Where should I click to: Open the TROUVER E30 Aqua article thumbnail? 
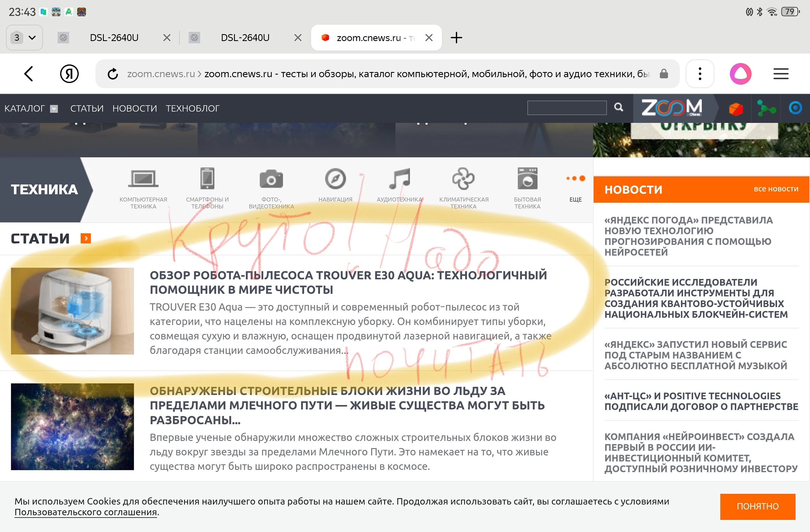pos(72,311)
